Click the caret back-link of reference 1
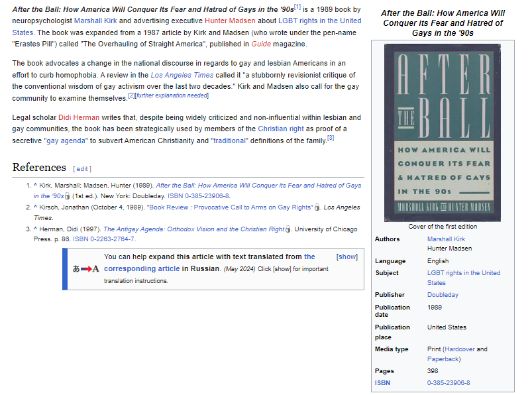This screenshot has width=532, height=395. click(35, 186)
